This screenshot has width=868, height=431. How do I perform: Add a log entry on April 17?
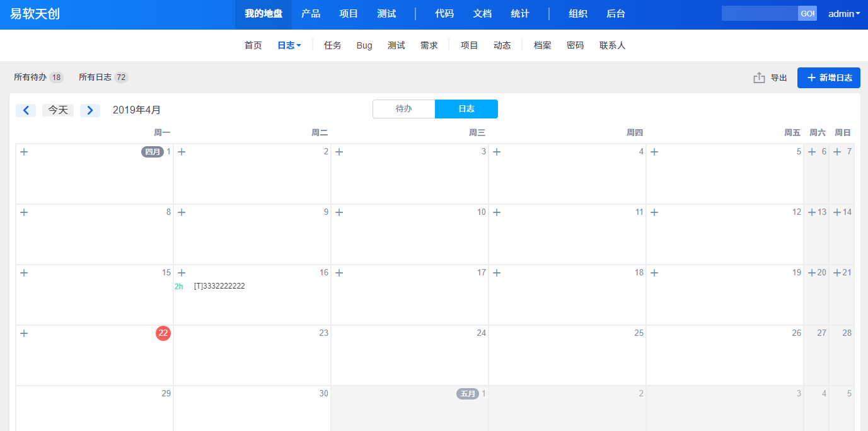[x=339, y=273]
